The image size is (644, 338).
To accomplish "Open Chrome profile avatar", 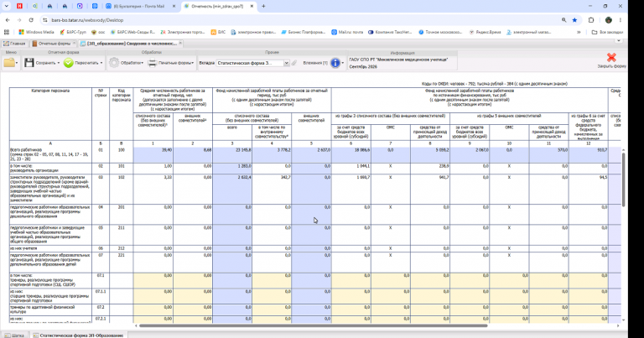I will [x=608, y=20].
